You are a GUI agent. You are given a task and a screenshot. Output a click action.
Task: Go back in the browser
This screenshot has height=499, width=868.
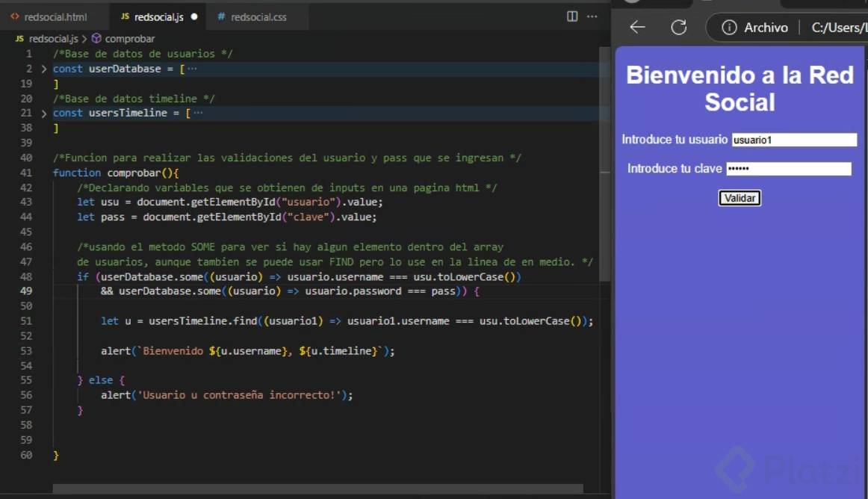coord(638,27)
